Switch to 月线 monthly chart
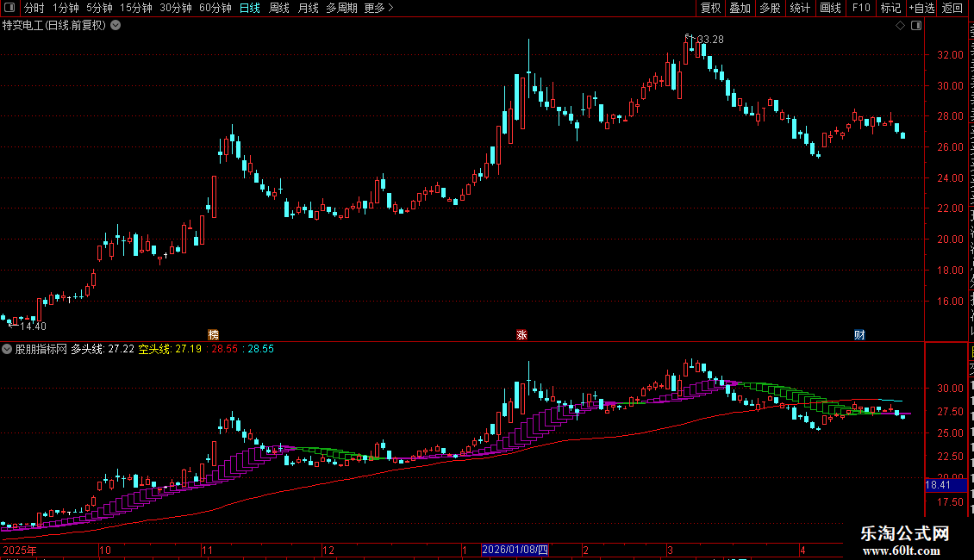 click(308, 8)
